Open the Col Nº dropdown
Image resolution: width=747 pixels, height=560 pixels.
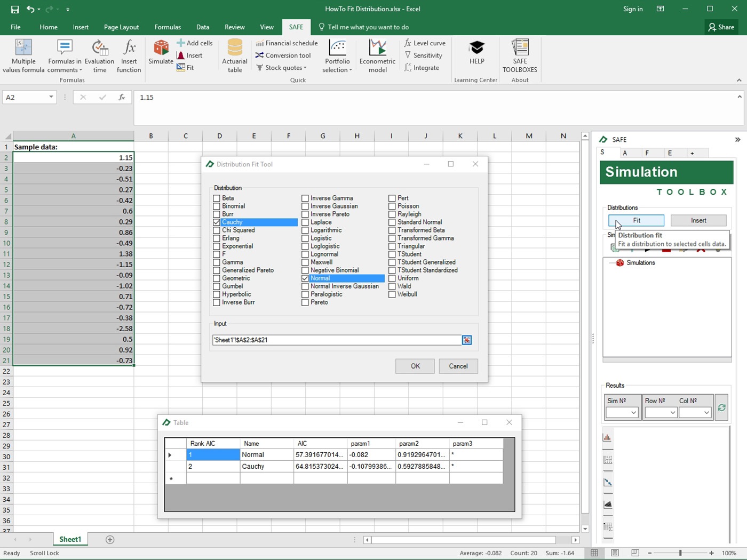pyautogui.click(x=706, y=412)
